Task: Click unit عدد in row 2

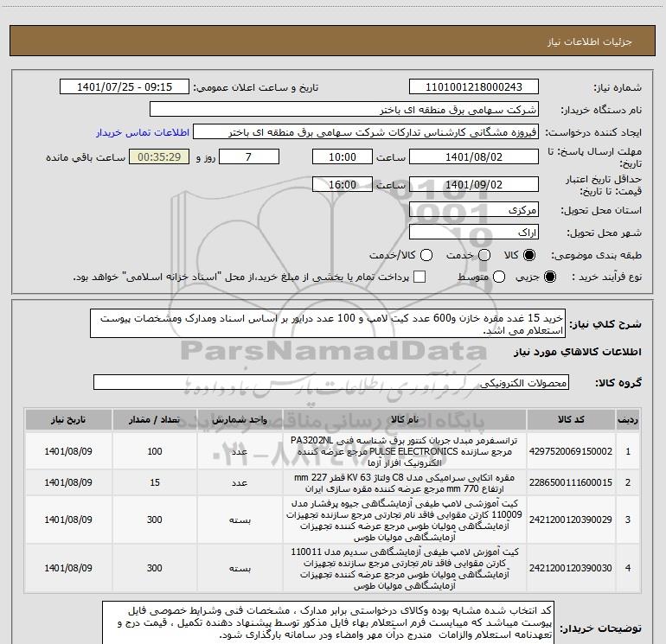Action: pos(240,483)
